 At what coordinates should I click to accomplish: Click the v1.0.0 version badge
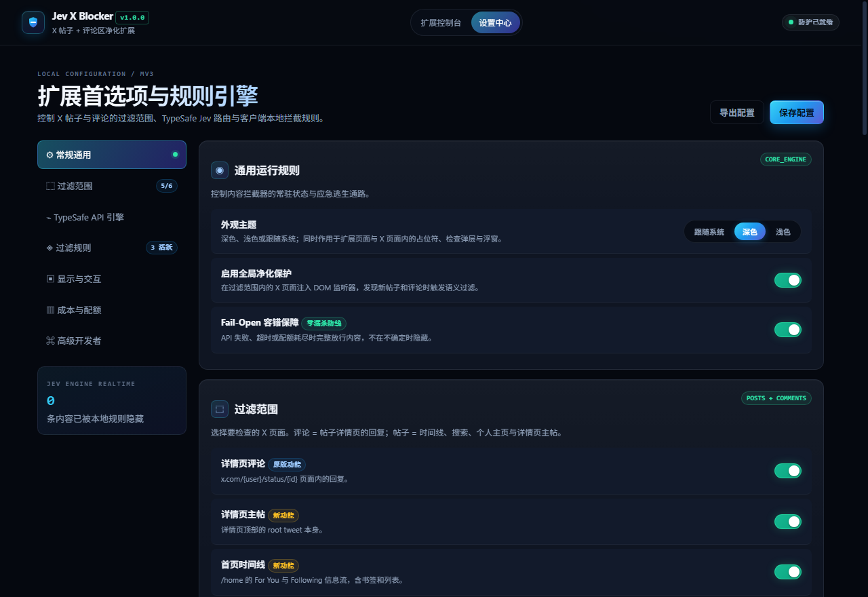(x=132, y=18)
